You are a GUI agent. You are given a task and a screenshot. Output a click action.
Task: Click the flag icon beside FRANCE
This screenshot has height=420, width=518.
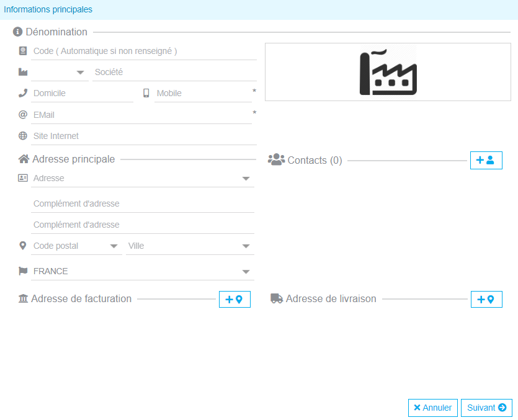tap(23, 271)
